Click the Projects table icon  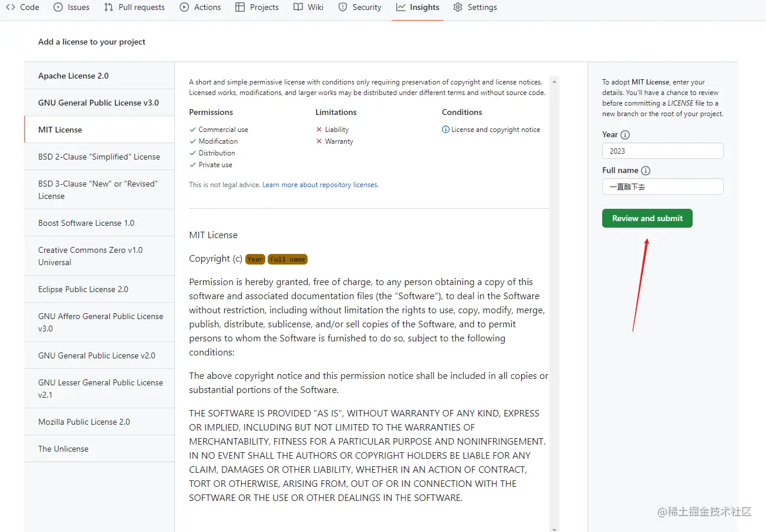240,7
